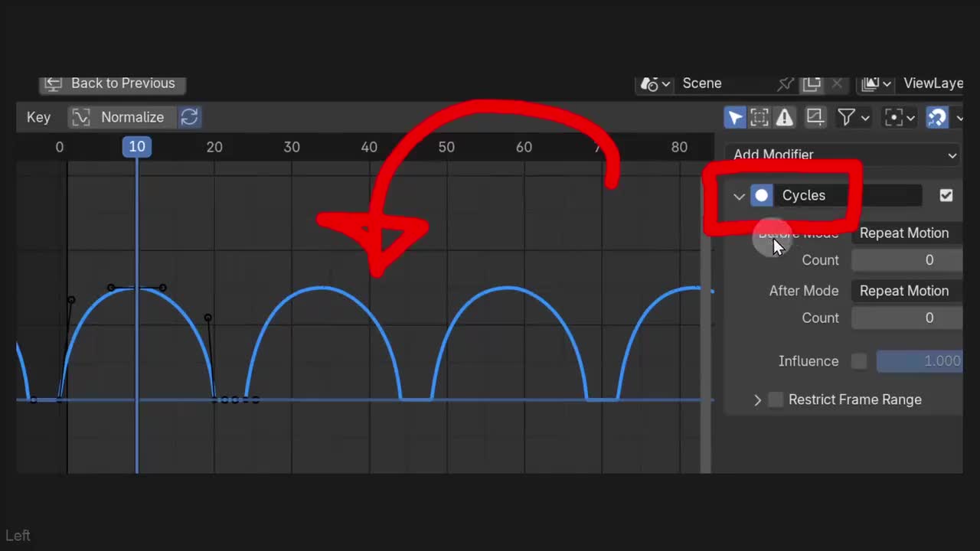The width and height of the screenshot is (980, 551).
Task: Toggle Only Show Selected arrow icon
Action: coord(735,117)
